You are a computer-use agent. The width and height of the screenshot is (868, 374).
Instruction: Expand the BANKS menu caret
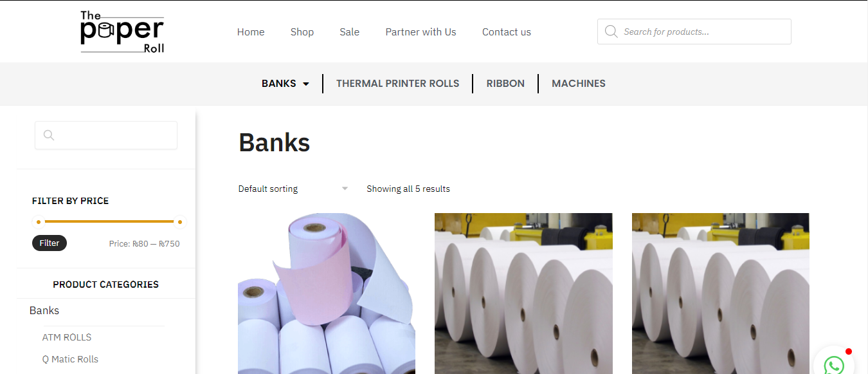click(x=305, y=84)
